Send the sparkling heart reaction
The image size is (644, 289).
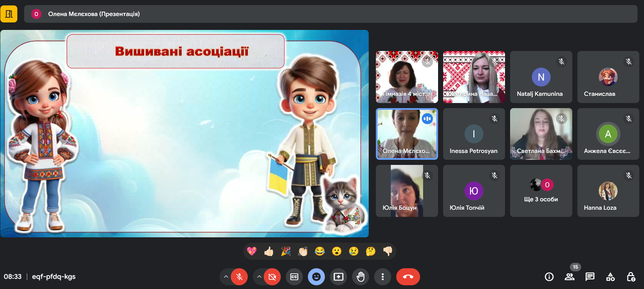click(252, 251)
